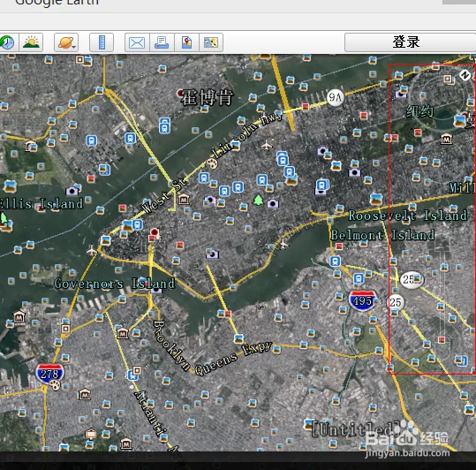Click the airplane icon above the East River
The image size is (476, 470).
coord(283,244)
